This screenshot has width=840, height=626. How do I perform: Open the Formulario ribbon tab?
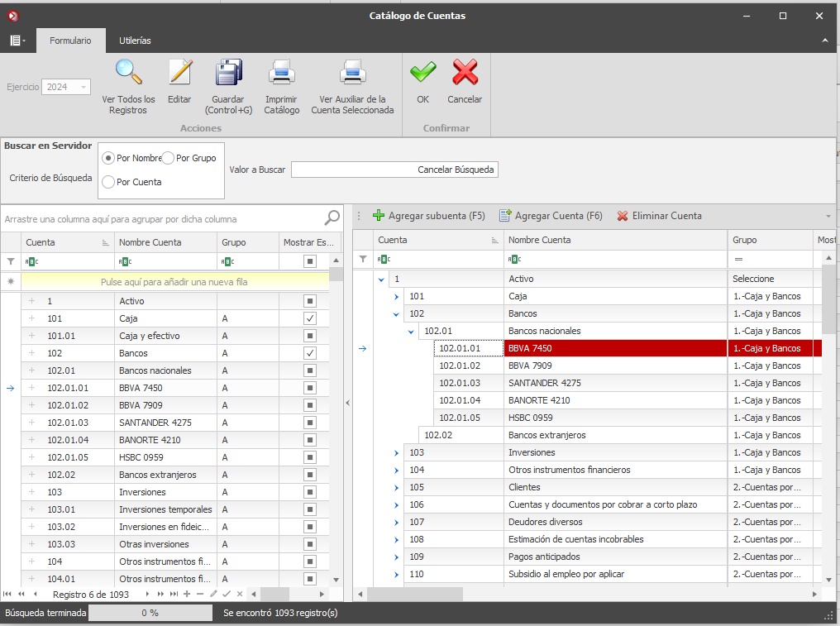pyautogui.click(x=70, y=41)
